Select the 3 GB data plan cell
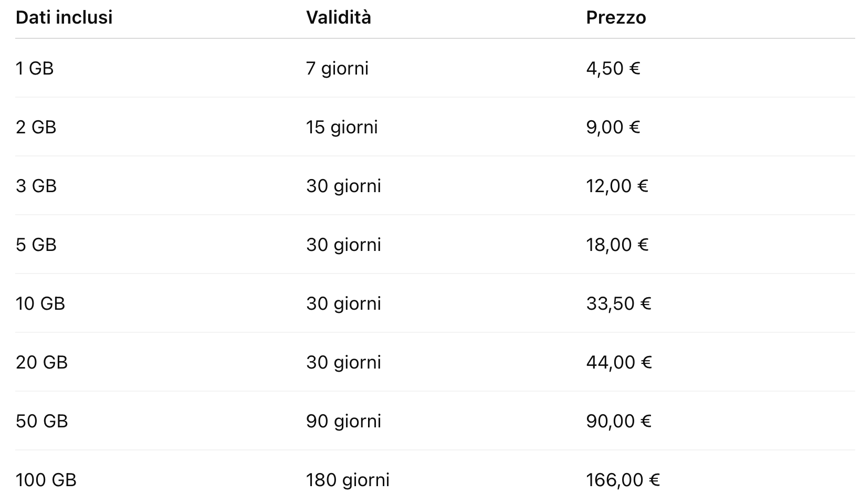This screenshot has width=861, height=504. pyautogui.click(x=36, y=186)
